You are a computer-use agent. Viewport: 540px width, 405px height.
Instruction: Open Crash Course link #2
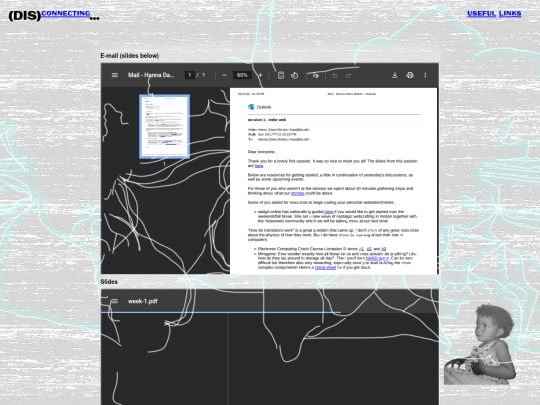[369, 249]
